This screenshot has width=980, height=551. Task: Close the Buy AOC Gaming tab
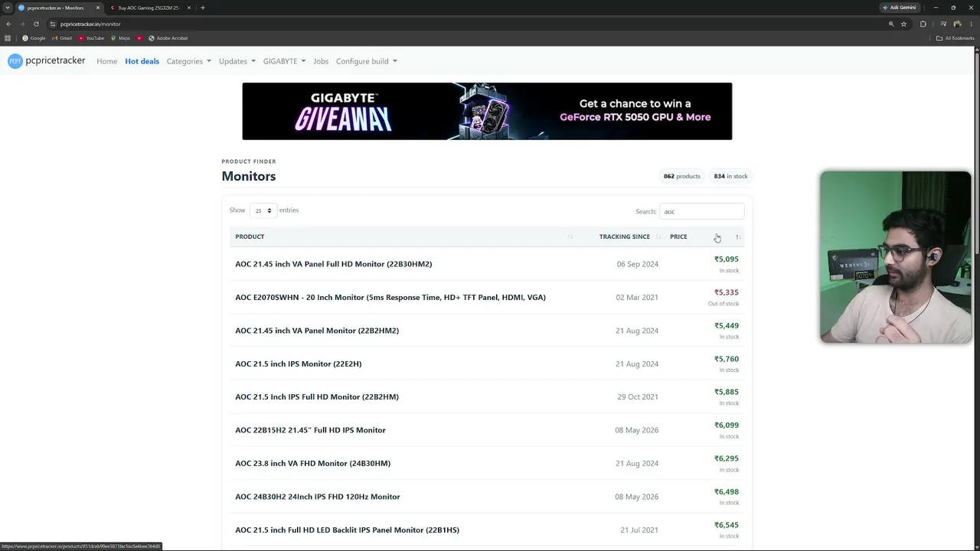point(188,8)
